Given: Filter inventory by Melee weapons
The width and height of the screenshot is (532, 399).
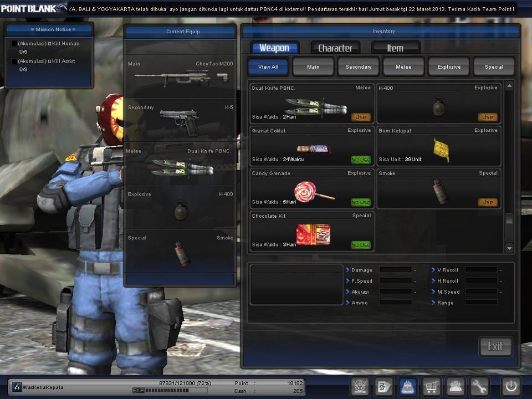Looking at the screenshot, I should (403, 66).
